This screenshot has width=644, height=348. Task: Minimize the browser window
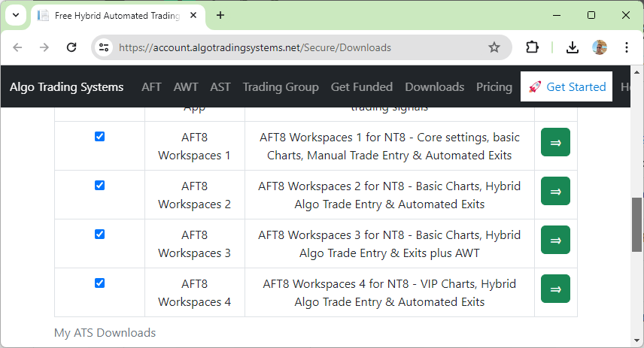pyautogui.click(x=557, y=15)
